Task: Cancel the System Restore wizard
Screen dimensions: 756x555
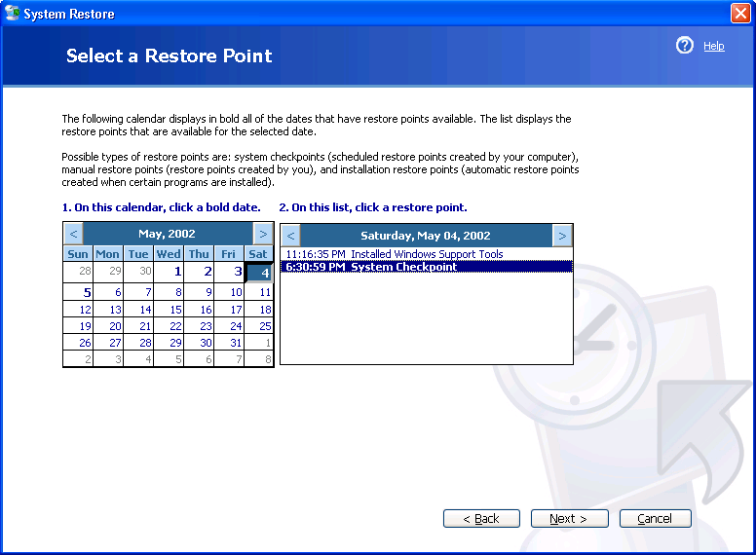Action: coord(655,519)
